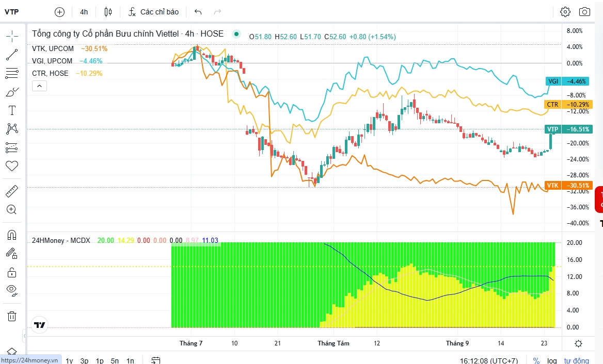Click the zoom in magnifier tool

(x=12, y=210)
